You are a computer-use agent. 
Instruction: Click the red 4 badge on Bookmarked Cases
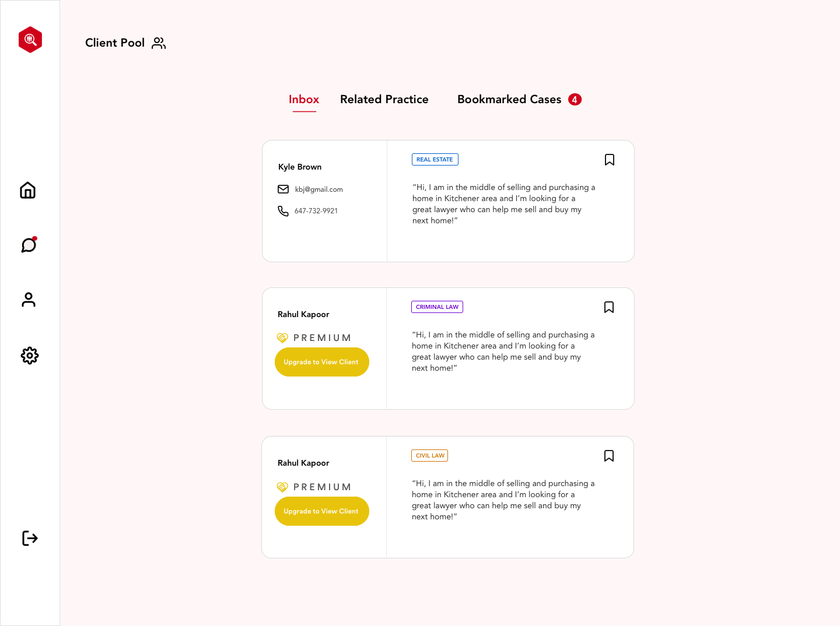[x=575, y=100]
